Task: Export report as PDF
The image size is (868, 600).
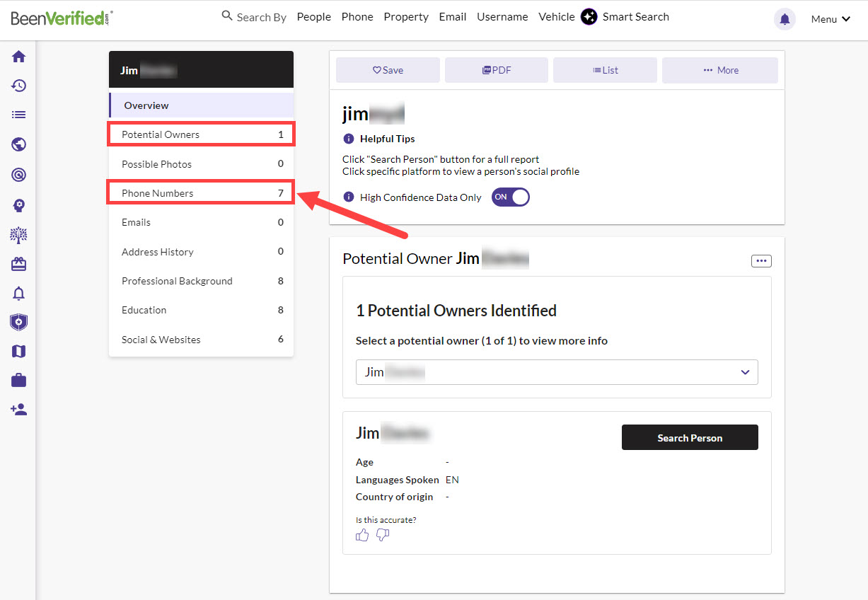Action: click(x=497, y=70)
